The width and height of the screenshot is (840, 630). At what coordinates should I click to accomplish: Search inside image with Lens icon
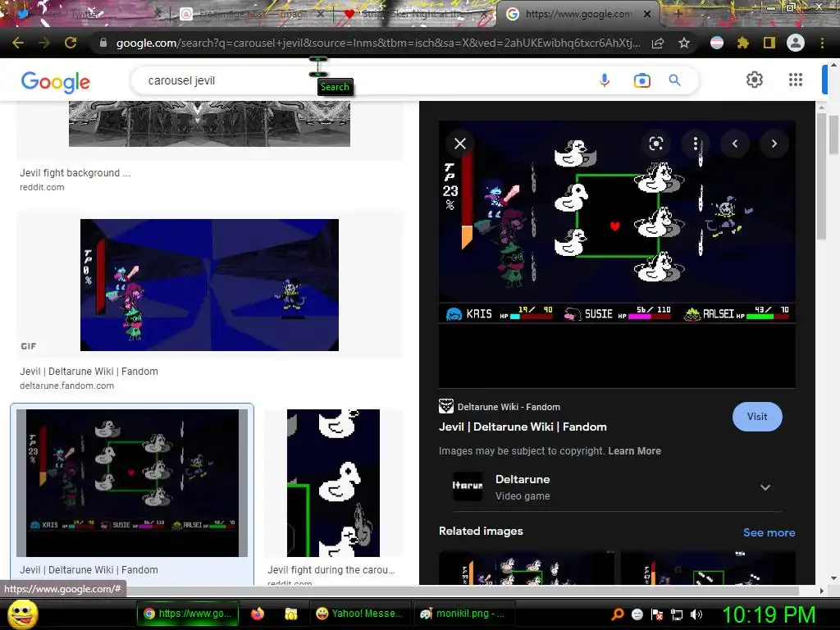click(x=655, y=144)
